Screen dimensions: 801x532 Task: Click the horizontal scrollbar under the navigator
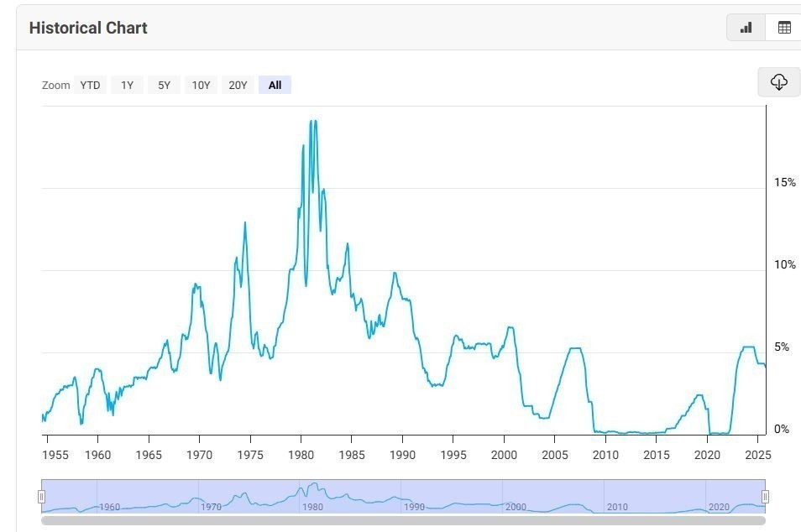click(x=403, y=520)
